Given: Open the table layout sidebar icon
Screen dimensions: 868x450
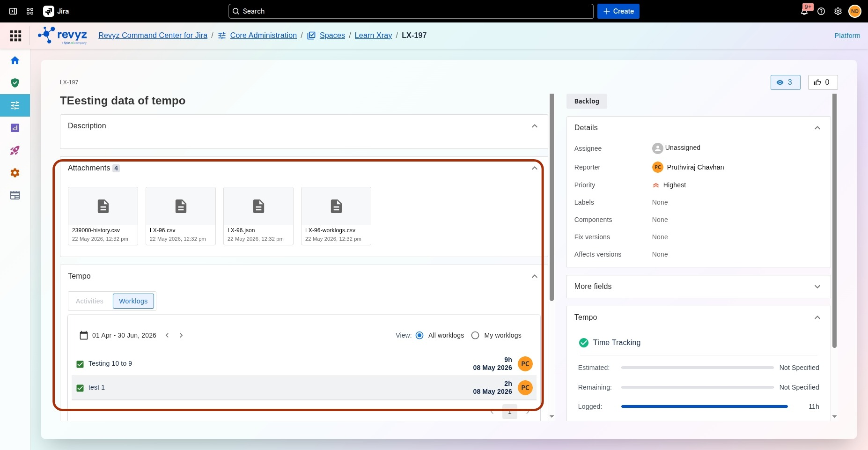Looking at the screenshot, I should coord(15,195).
